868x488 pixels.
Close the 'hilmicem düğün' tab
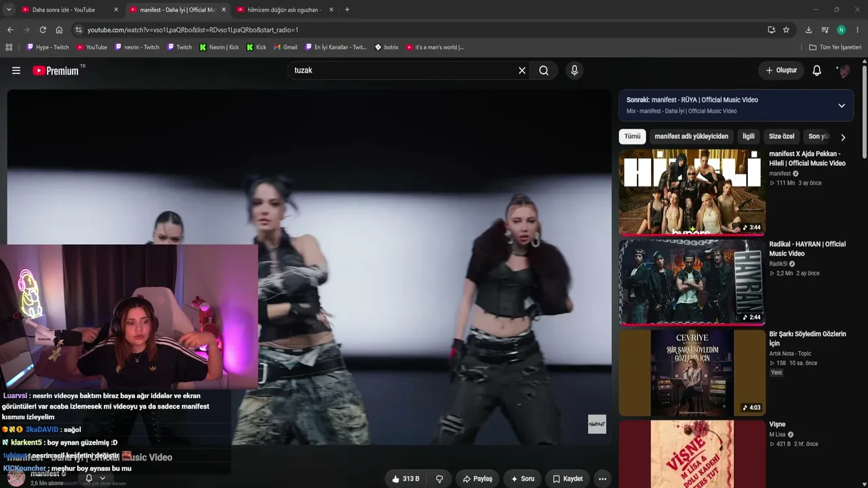click(x=331, y=9)
